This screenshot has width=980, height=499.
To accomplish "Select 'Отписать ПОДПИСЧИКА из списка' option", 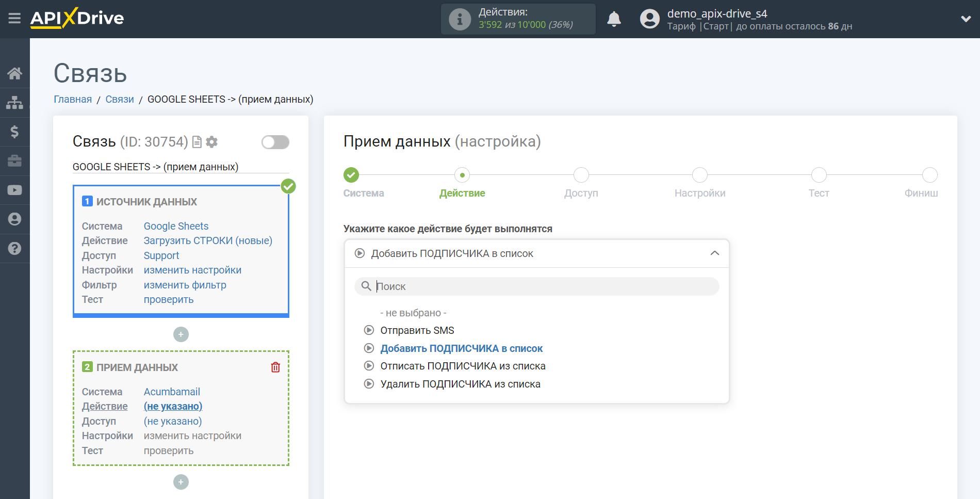I will pyautogui.click(x=463, y=366).
